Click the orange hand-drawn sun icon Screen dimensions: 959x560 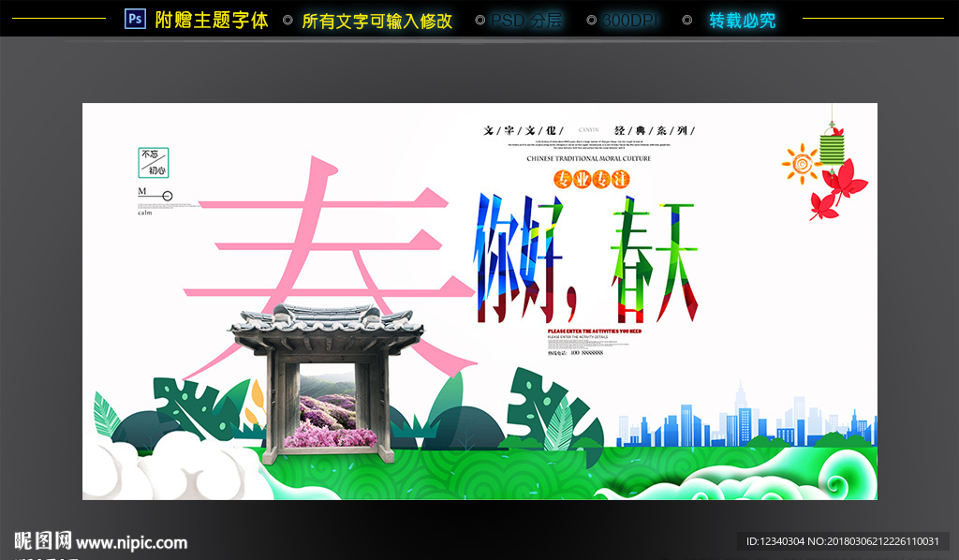point(802,164)
